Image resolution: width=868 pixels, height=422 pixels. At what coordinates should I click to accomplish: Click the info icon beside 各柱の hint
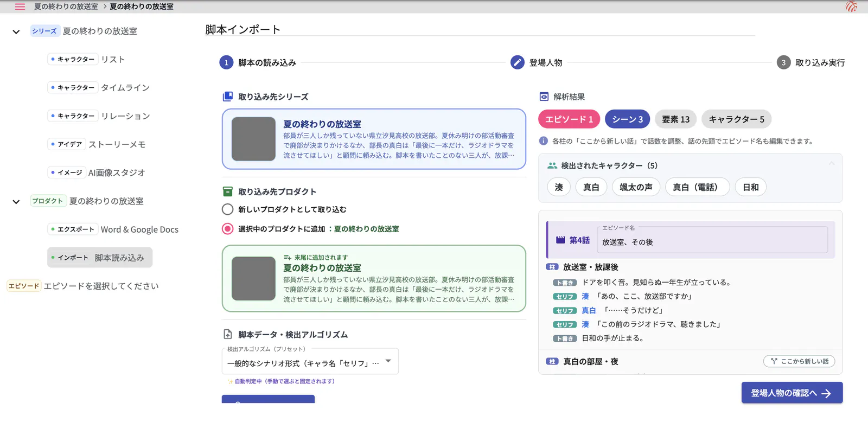click(x=543, y=141)
